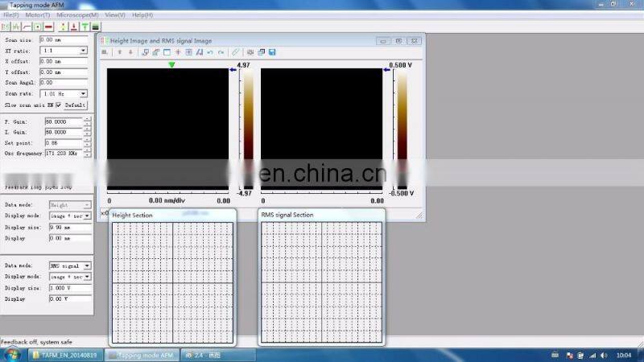The width and height of the screenshot is (644, 362).
Task: Click the square-with-center-dot icon in main toolbar
Action: (37, 27)
